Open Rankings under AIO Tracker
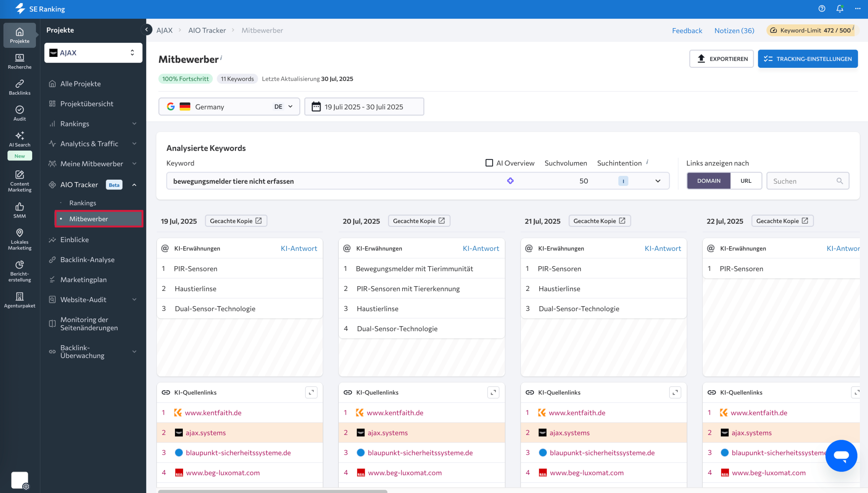The image size is (868, 493). [x=82, y=203]
